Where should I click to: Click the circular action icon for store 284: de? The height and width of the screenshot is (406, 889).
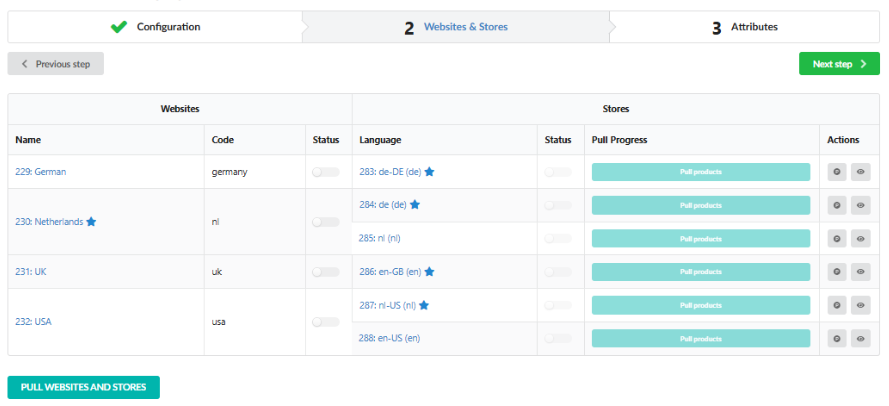836,205
